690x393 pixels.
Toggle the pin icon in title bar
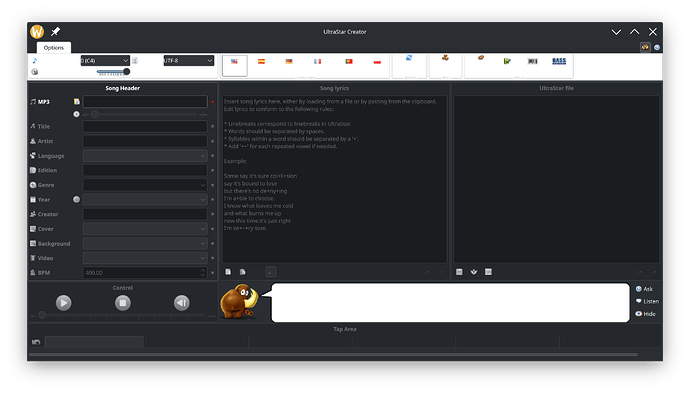(55, 32)
